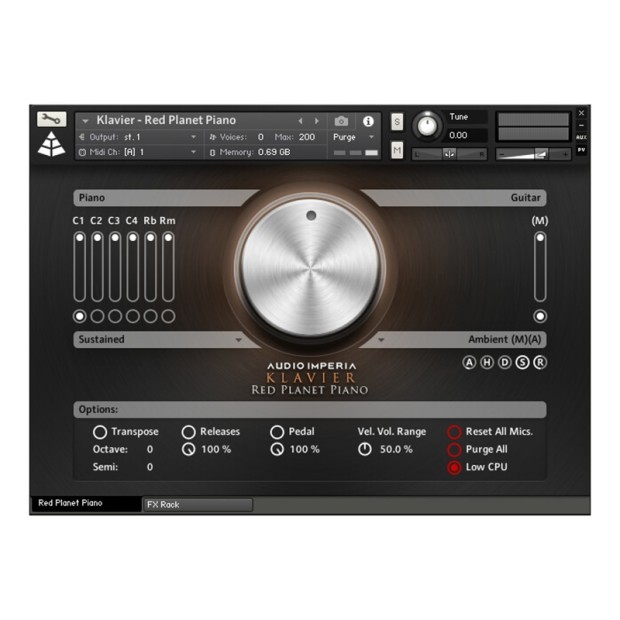
Task: Click the Tune knob
Action: pos(427,126)
